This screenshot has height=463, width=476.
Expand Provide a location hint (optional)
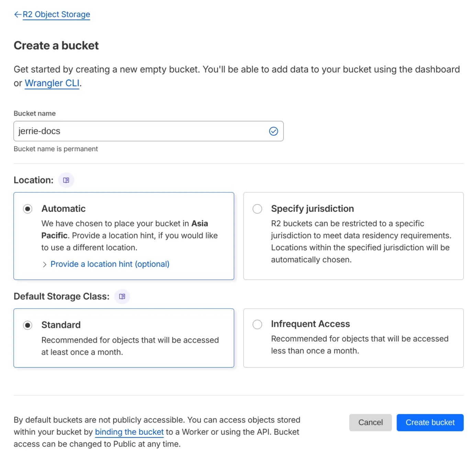point(110,264)
